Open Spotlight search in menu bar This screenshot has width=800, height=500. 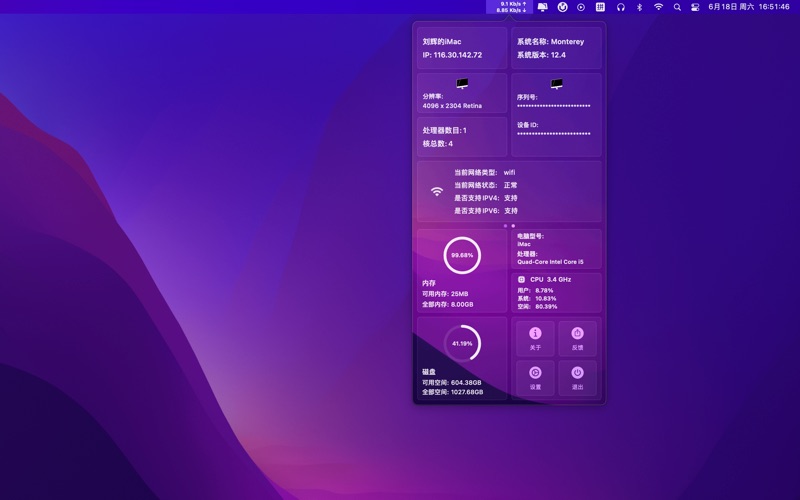click(x=677, y=6)
